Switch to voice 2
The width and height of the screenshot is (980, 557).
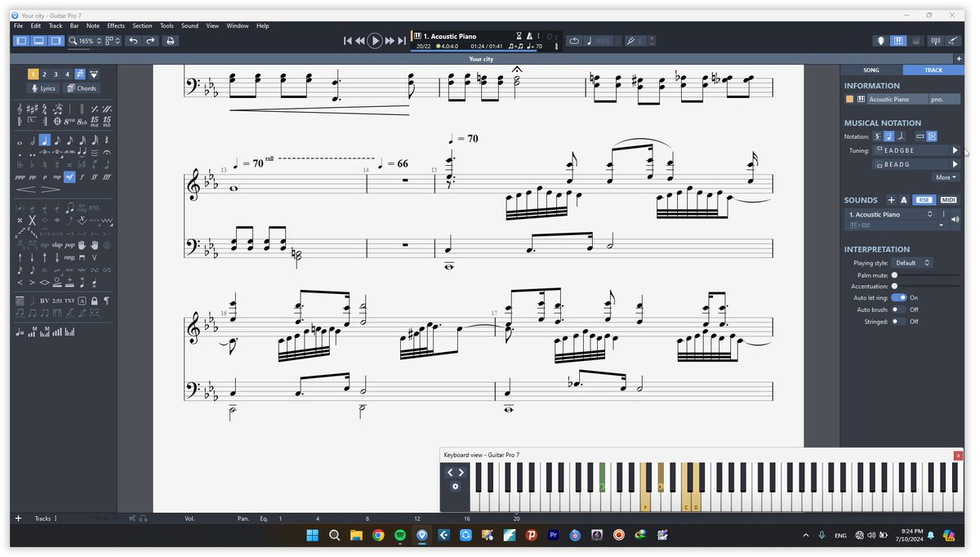pos(44,74)
